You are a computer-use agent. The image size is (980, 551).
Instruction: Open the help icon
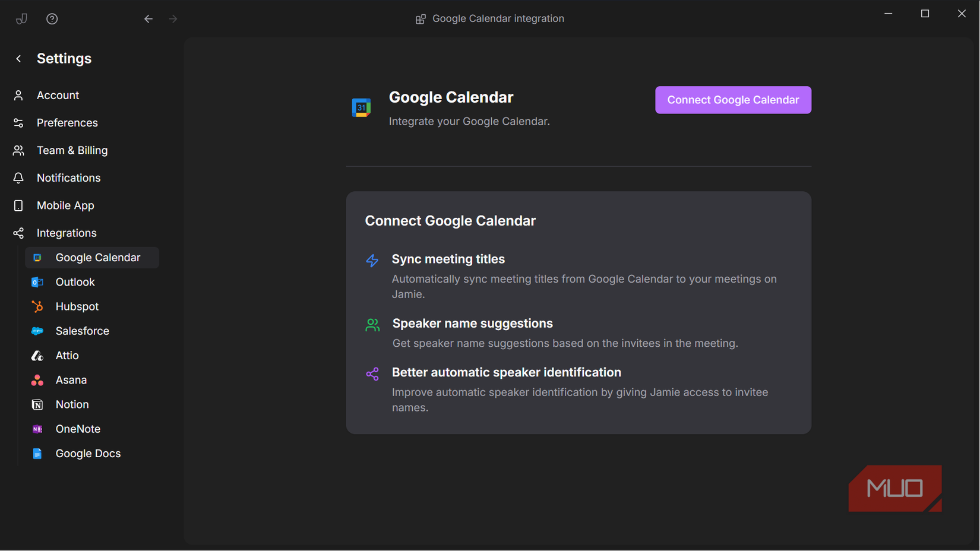(52, 18)
